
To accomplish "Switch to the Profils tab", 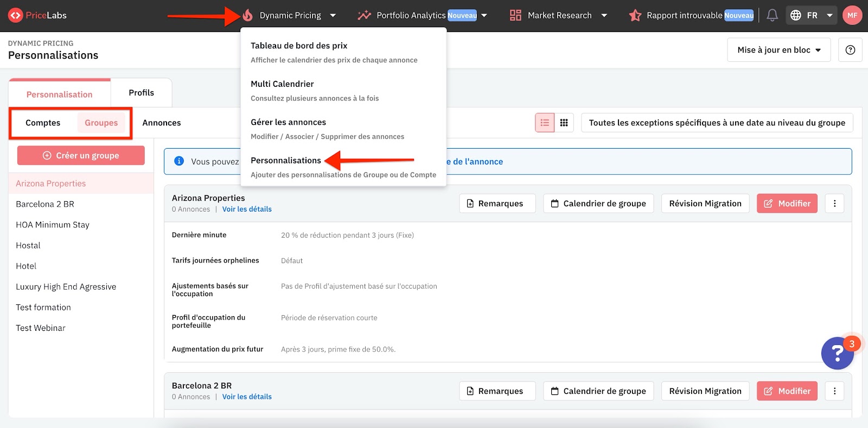I will click(142, 93).
